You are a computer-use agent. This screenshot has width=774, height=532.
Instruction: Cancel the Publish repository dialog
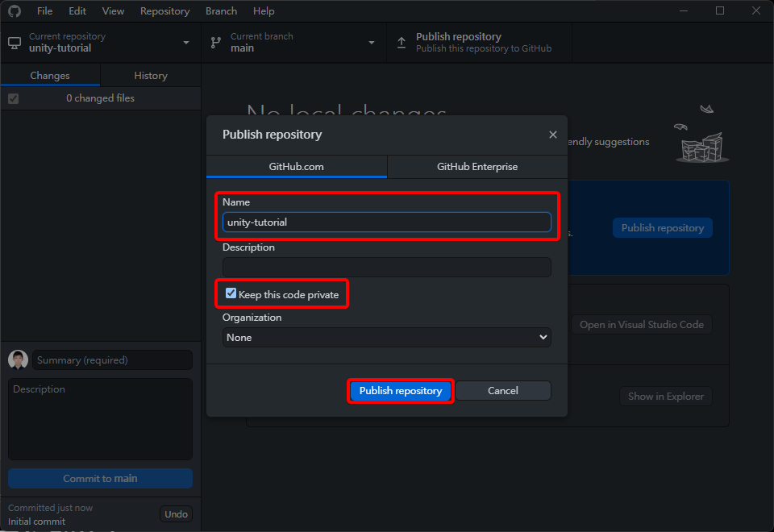[503, 391]
